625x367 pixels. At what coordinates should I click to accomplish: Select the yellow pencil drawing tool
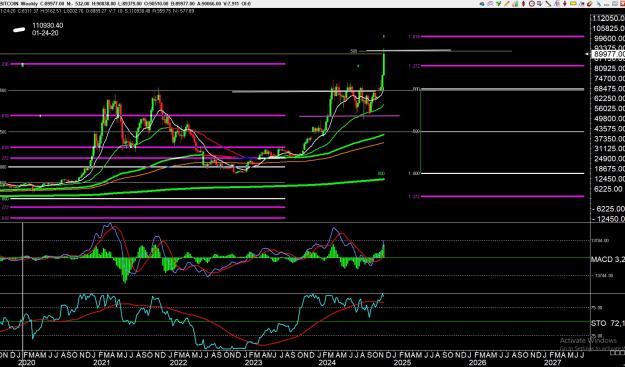click(507, 4)
